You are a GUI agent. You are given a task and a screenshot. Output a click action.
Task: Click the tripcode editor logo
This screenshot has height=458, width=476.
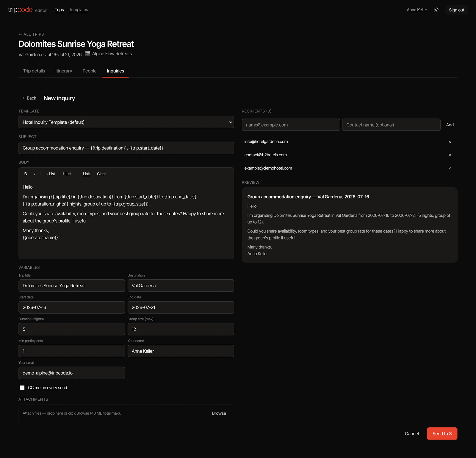27,10
